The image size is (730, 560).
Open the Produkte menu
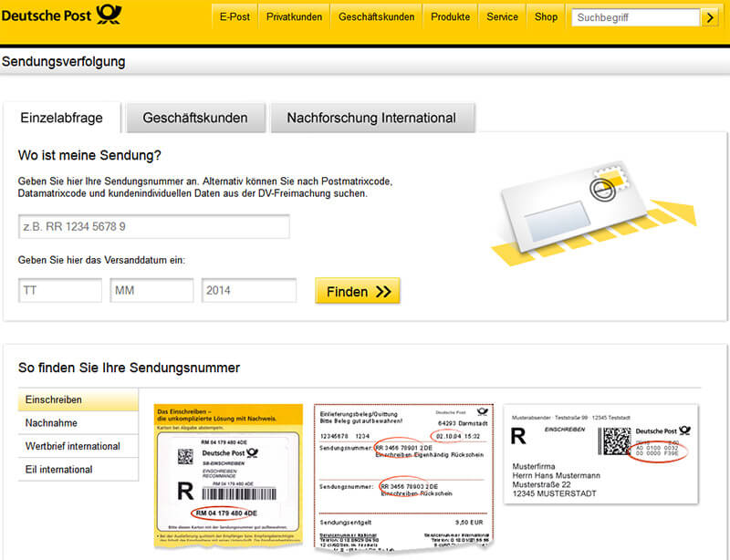450,17
